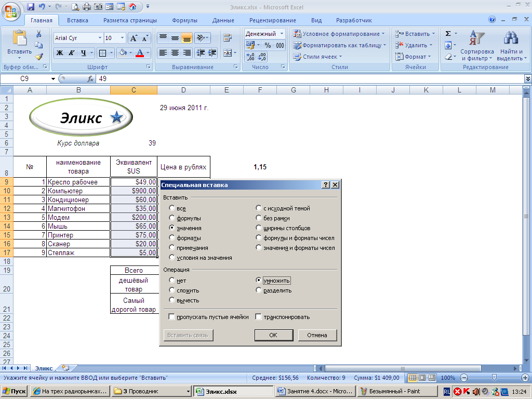Open the Name Box dropdown arrow
Viewport: 532px width, 399px height.
54,79
